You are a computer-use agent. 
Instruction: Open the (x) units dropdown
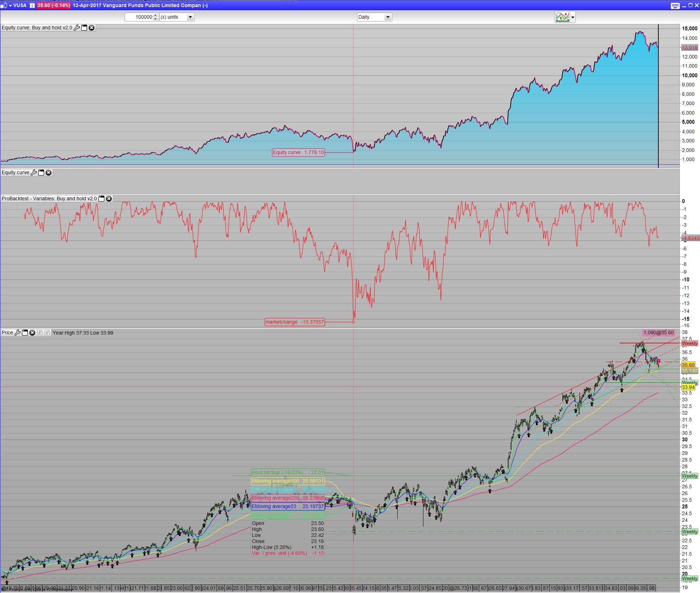(x=190, y=17)
